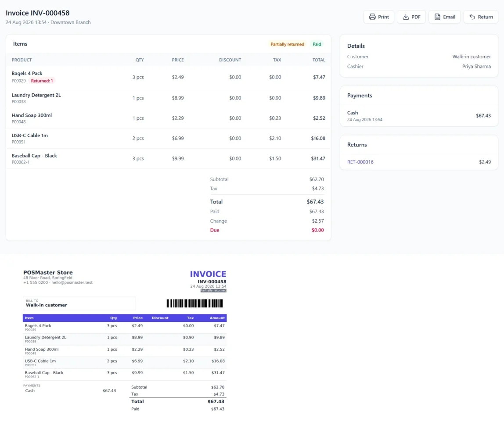Click the $7.47 total for Bagels
This screenshot has height=421, width=504.
coord(319,77)
